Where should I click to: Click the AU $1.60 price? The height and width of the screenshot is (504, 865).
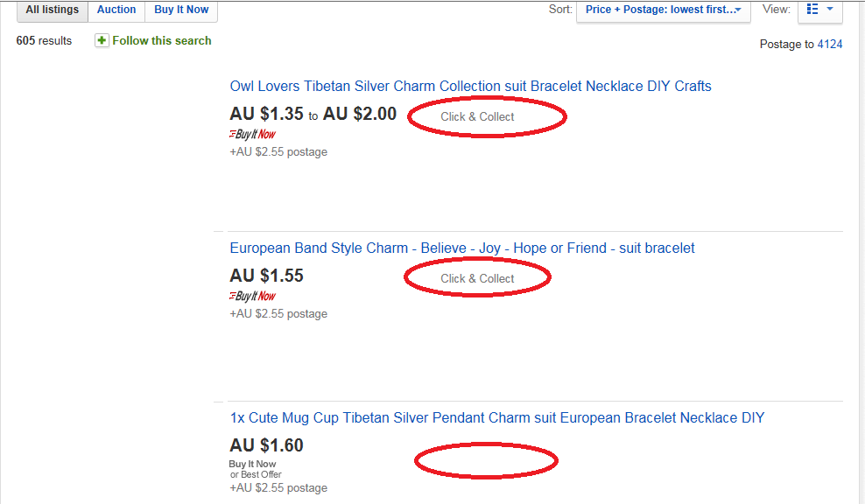(x=266, y=445)
